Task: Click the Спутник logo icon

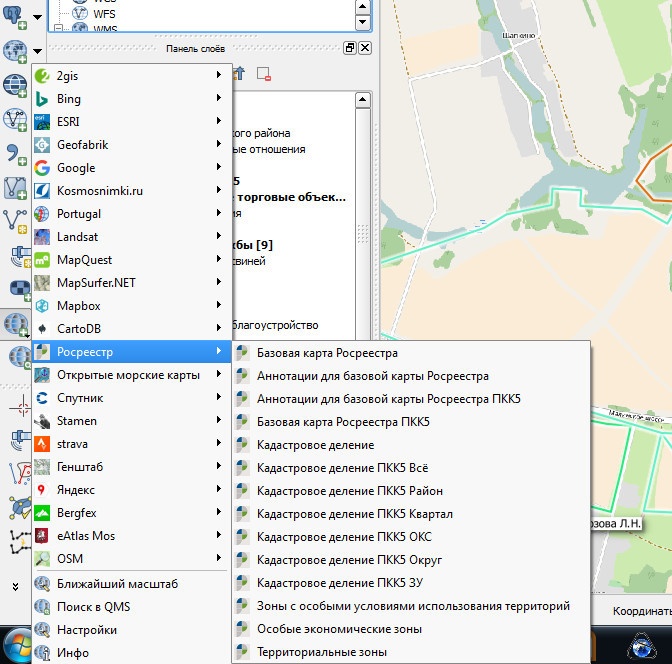Action: coord(42,398)
